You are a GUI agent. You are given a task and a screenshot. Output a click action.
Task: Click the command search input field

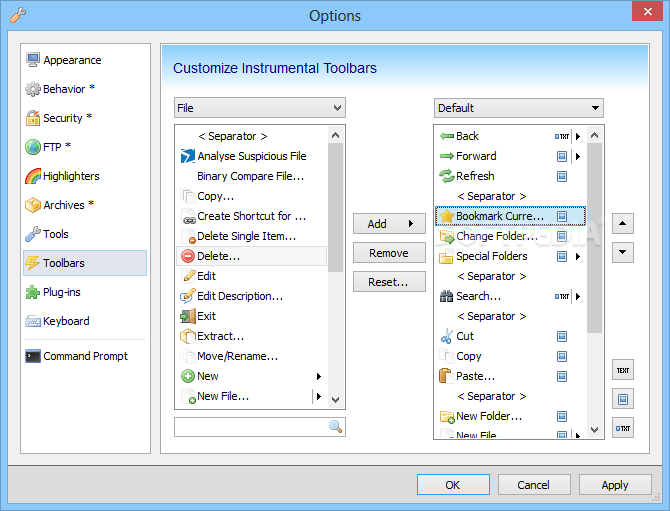pos(250,427)
